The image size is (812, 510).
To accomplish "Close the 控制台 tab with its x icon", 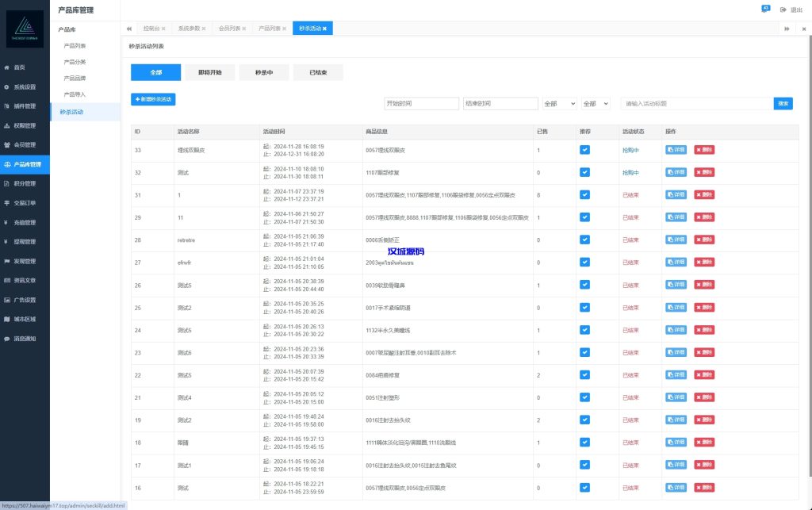I will [x=163, y=29].
